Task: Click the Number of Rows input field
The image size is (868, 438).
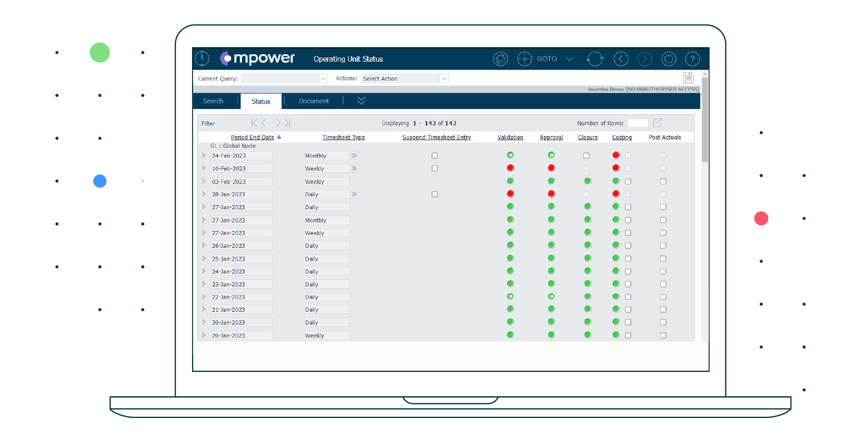Action: pos(637,124)
